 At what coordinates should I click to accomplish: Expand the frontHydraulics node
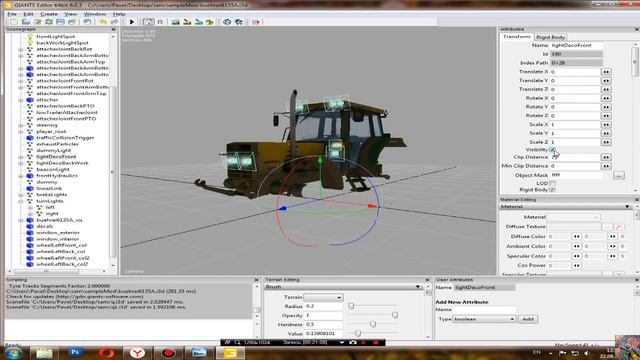(21, 176)
